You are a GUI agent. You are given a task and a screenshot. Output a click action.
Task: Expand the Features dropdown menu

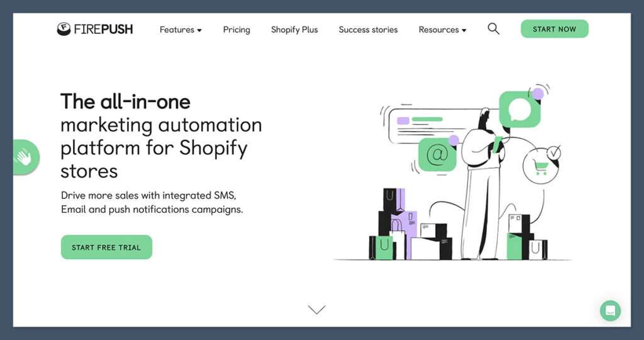180,30
